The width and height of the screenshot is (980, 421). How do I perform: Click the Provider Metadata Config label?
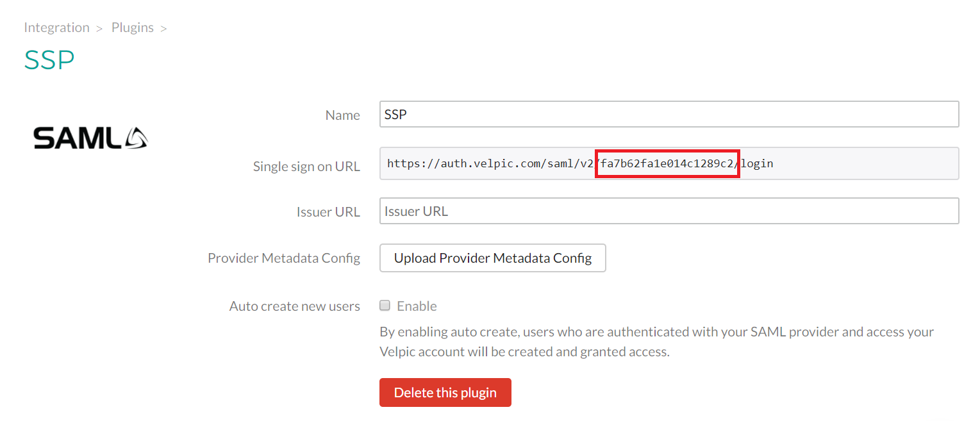(284, 258)
